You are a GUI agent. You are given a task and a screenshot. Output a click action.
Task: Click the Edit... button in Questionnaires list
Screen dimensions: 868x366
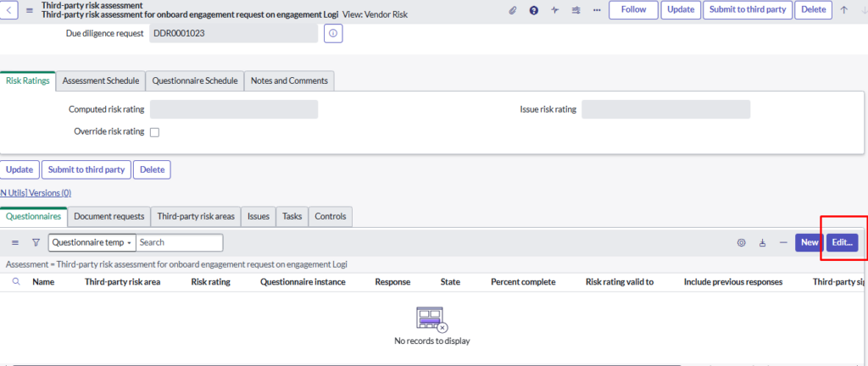[842, 242]
